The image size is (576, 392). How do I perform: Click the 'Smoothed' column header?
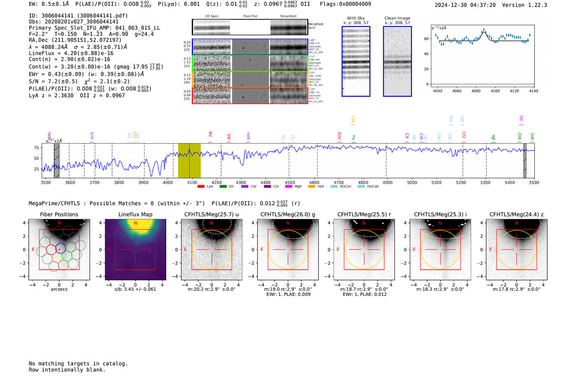288,16
